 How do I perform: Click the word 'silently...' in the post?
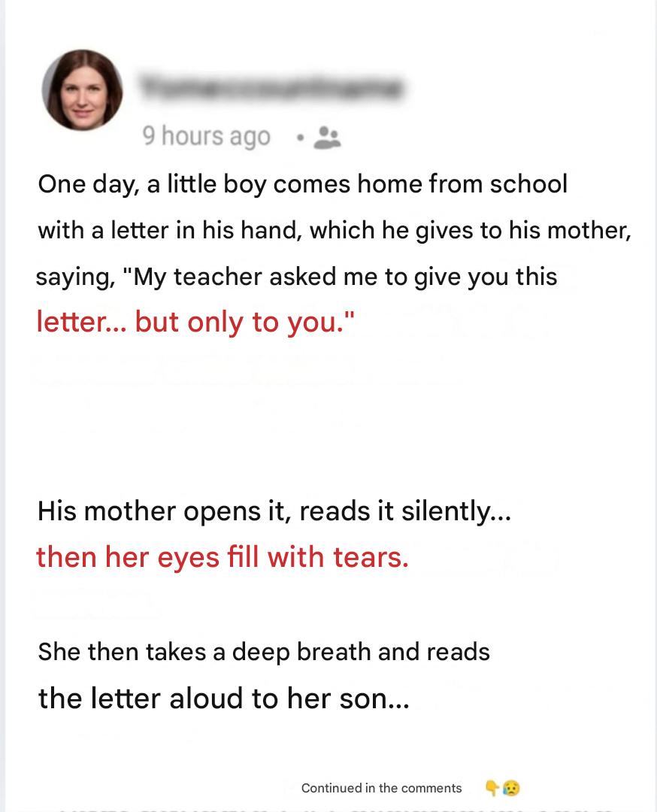(456, 511)
